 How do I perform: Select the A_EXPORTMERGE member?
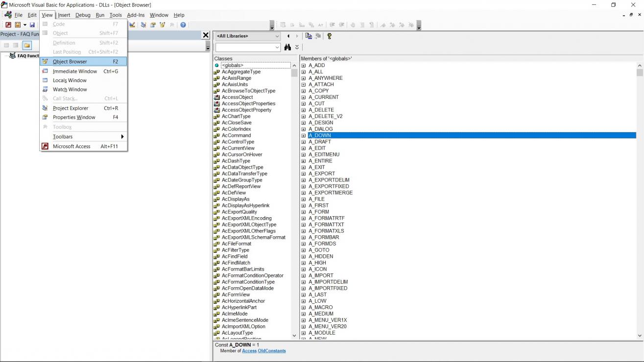pos(331,193)
